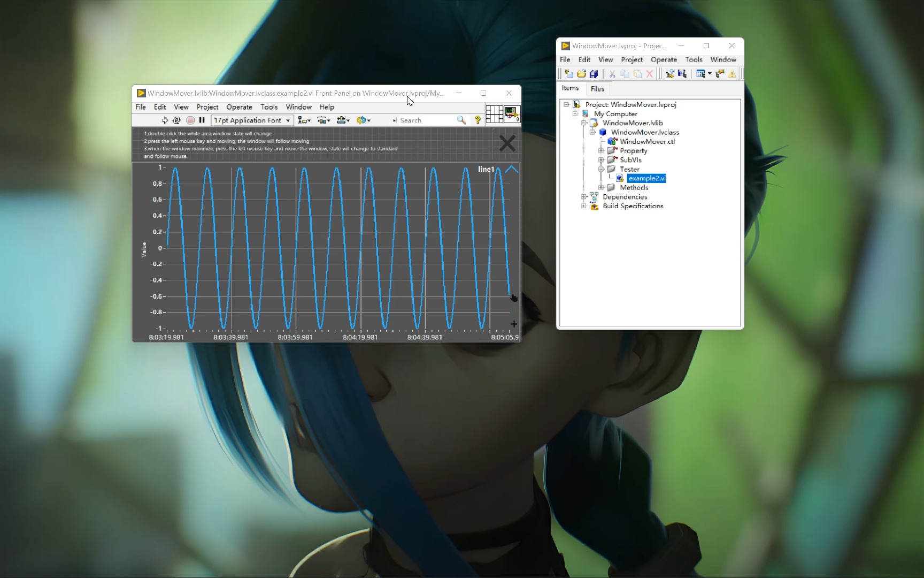The image size is (924, 578).
Task: Open the Context Help question mark icon
Action: pyautogui.click(x=478, y=120)
